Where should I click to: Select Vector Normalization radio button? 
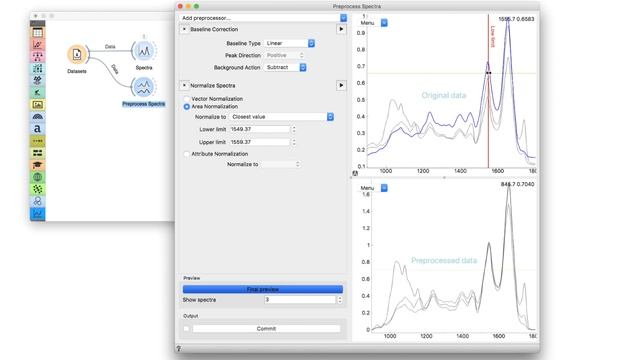pos(187,99)
